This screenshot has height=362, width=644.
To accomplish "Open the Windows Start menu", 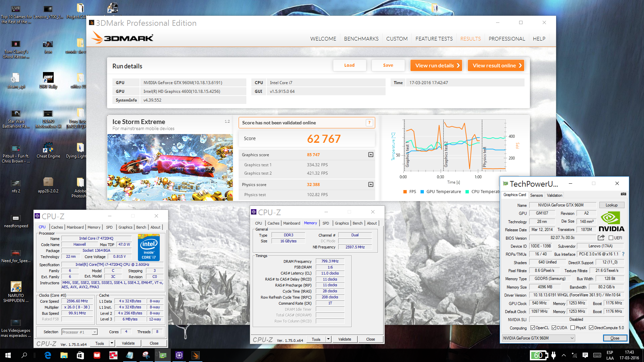I will (x=8, y=355).
